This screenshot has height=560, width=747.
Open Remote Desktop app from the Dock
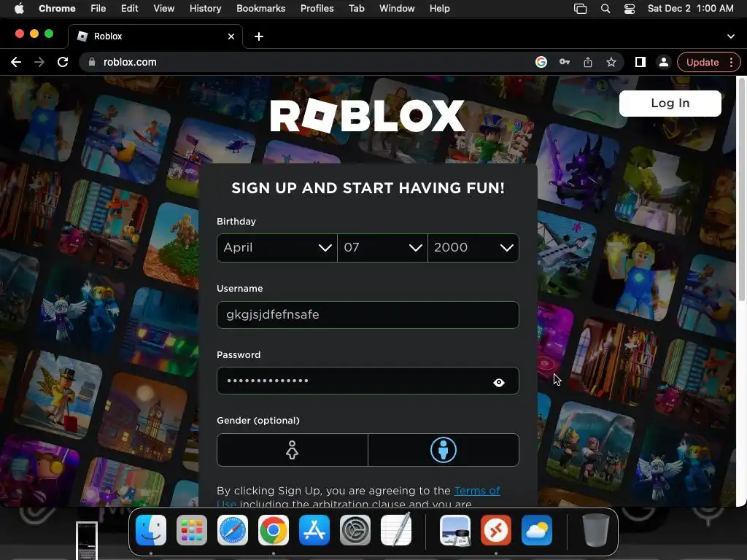point(496,530)
